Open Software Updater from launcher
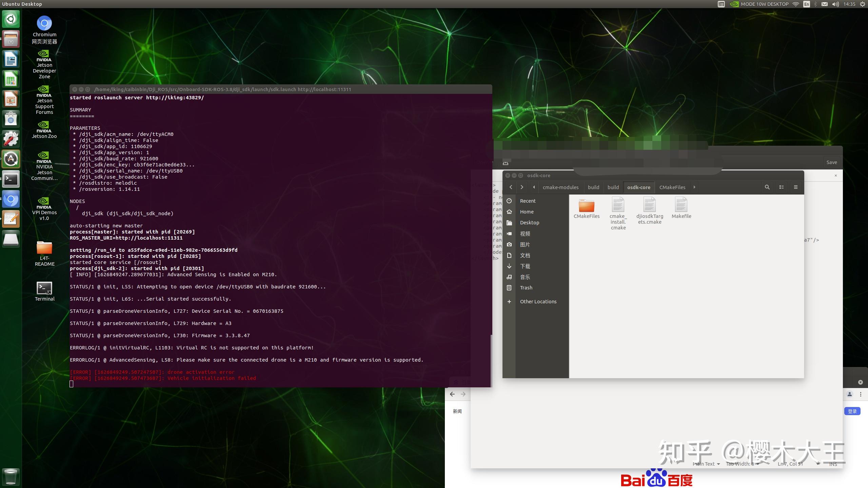 (11, 159)
